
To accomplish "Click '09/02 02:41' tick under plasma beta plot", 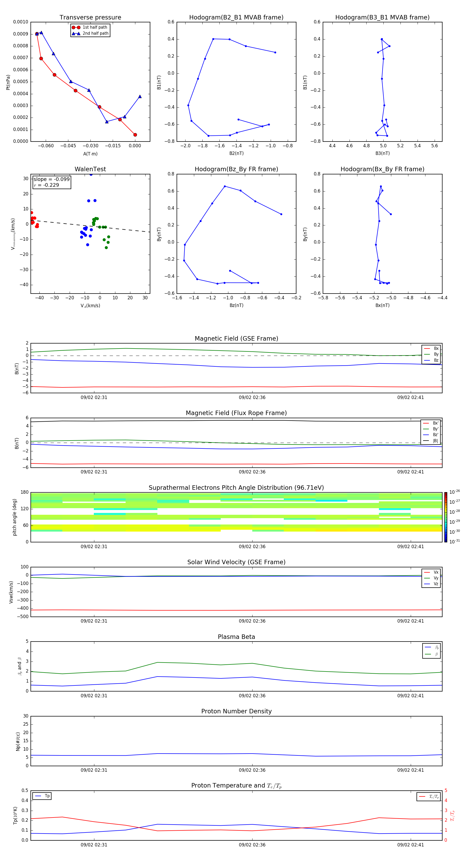I will pyautogui.click(x=410, y=695).
